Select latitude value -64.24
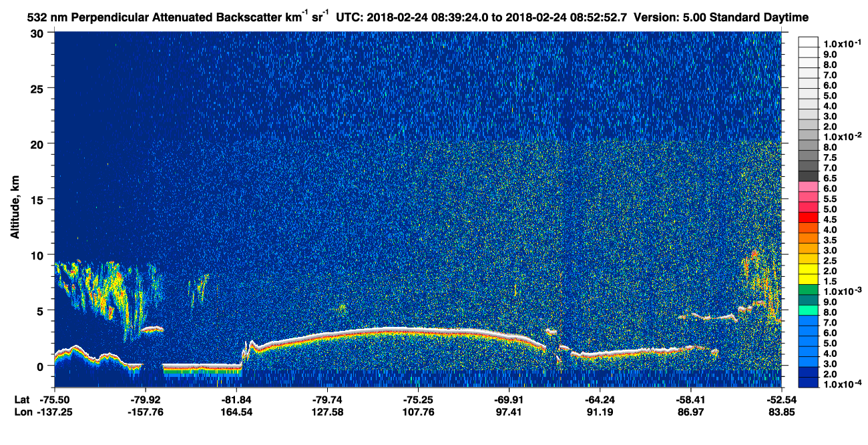This screenshot has height=445, width=868. click(600, 399)
